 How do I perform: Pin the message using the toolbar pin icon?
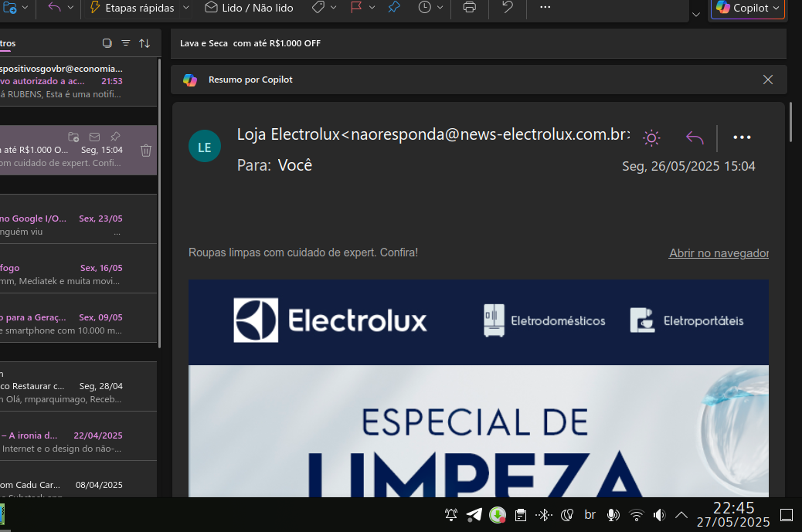(x=394, y=8)
